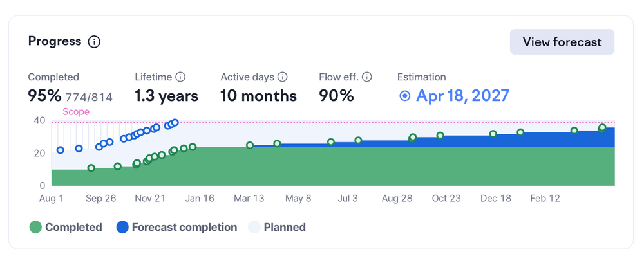This screenshot has height=263, width=644.
Task: Click the green Completed legend circle
Action: click(x=35, y=227)
